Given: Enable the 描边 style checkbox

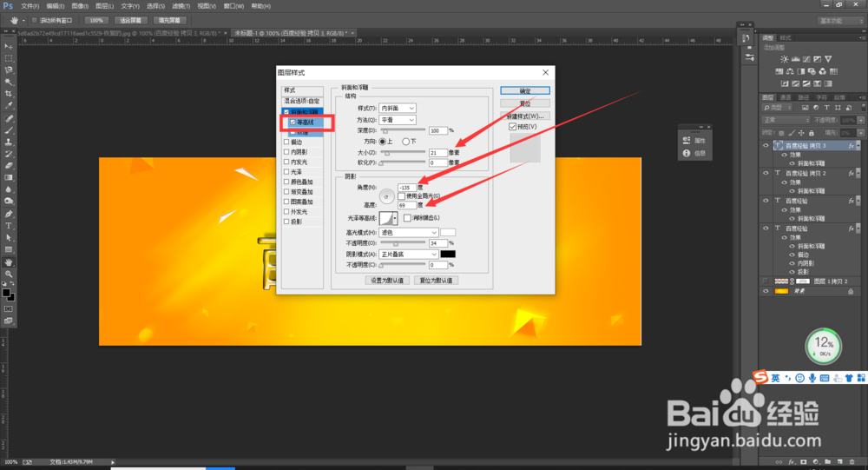Looking at the screenshot, I should 286,142.
